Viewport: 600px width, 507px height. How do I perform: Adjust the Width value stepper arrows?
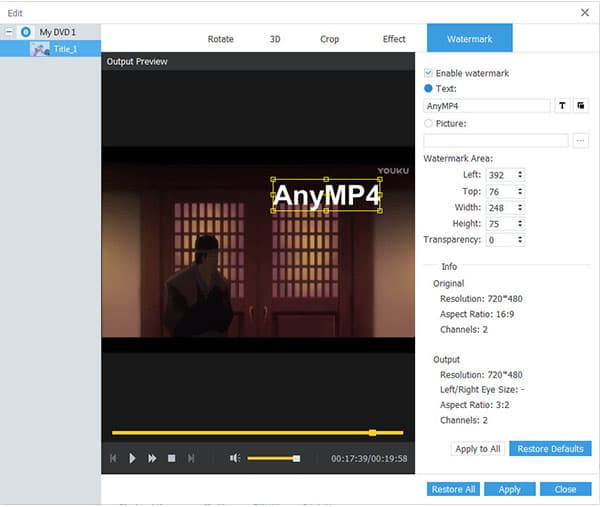point(520,207)
